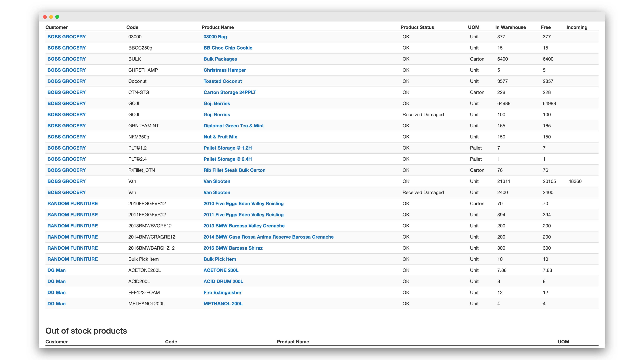The height and width of the screenshot is (360, 644).
Task: Open the 03000 Bag product page
Action: pos(215,37)
